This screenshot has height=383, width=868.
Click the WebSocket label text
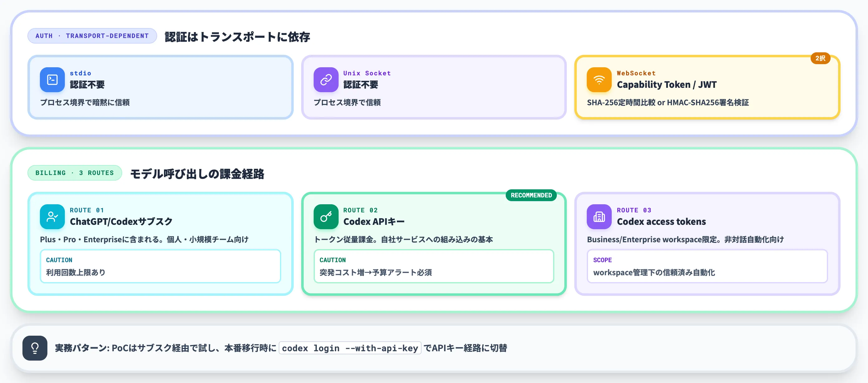click(636, 73)
